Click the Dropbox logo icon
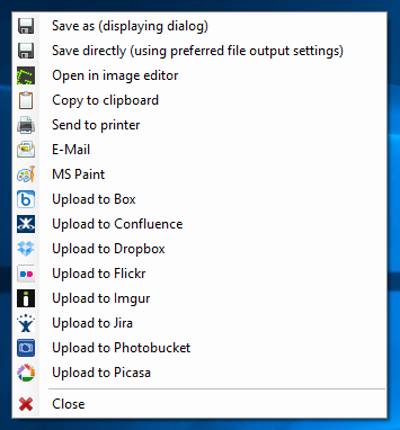Screen dimensions: 400x430 pos(26,249)
